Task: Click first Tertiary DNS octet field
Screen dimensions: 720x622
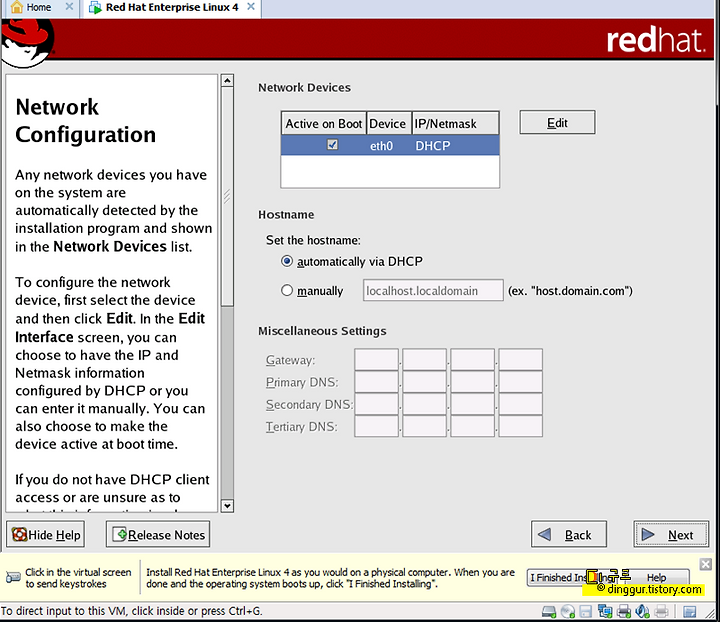Action: [x=376, y=426]
